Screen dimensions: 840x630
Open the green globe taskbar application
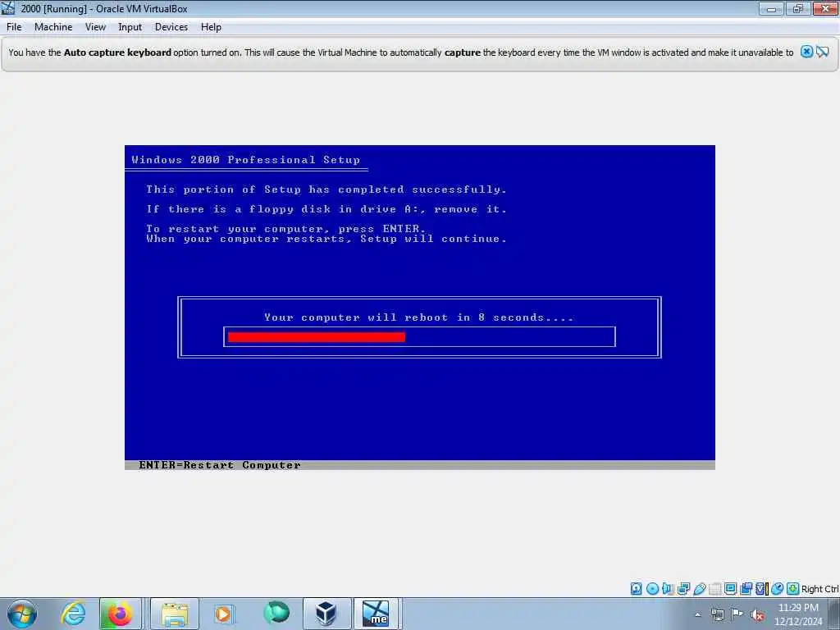(276, 614)
